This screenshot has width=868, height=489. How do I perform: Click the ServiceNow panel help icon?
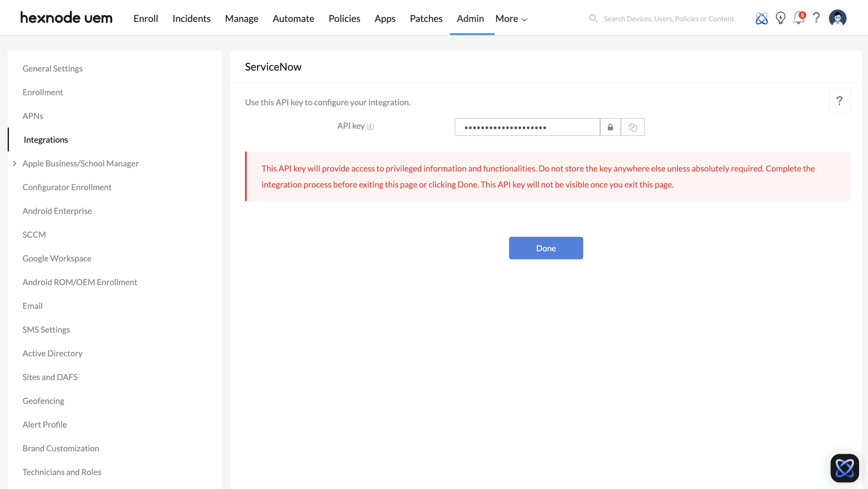pos(839,101)
